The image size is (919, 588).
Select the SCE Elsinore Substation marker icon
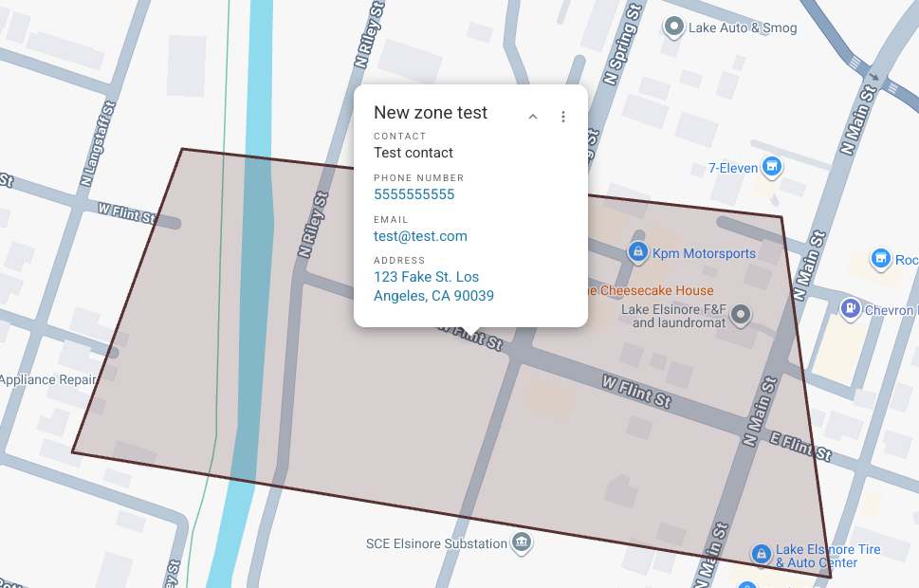click(521, 543)
